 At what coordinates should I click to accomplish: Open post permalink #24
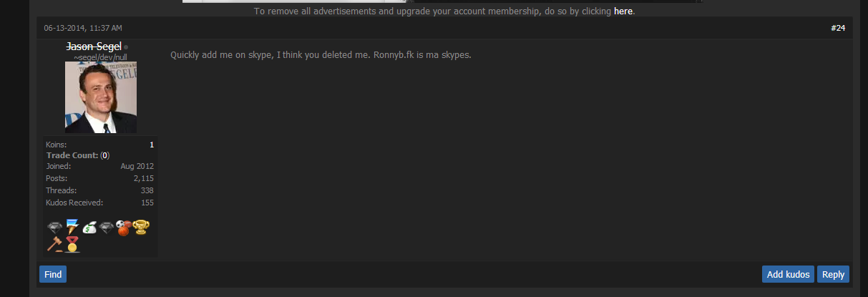click(837, 28)
